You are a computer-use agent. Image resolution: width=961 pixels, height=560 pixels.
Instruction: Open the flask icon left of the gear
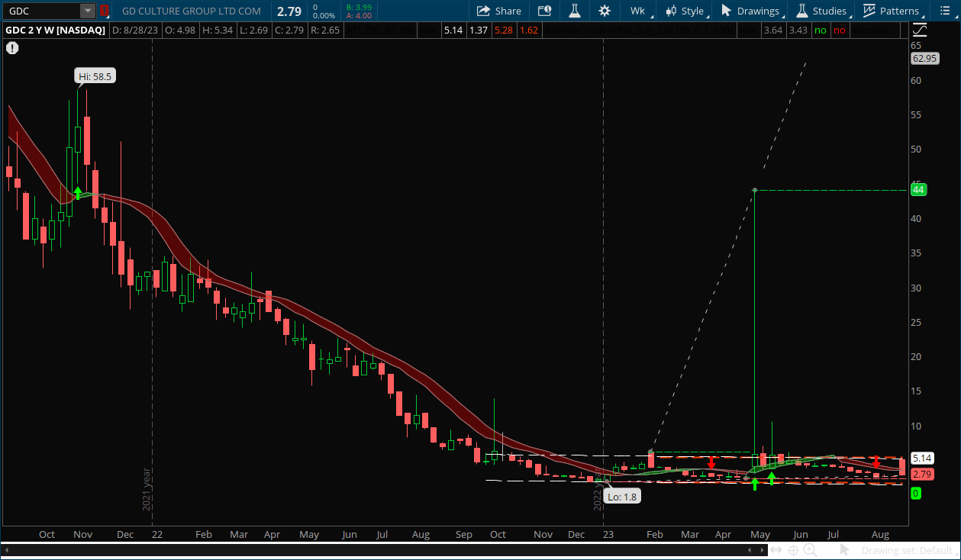click(575, 11)
